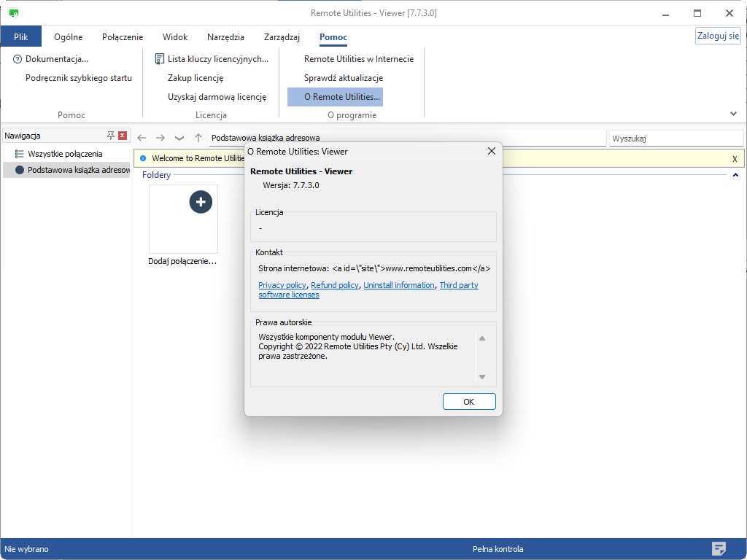This screenshot has width=747, height=560.
Task: Open the Plik menu
Action: pos(21,36)
